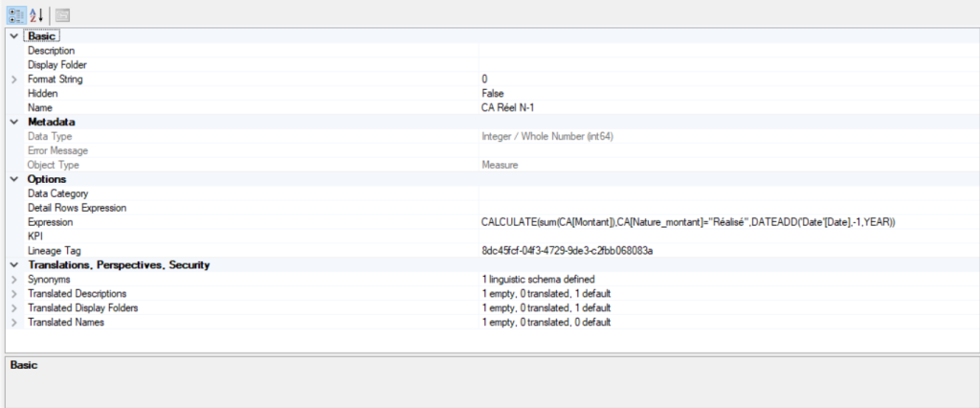Select the Name property label
The width and height of the screenshot is (980, 408).
[x=40, y=108]
